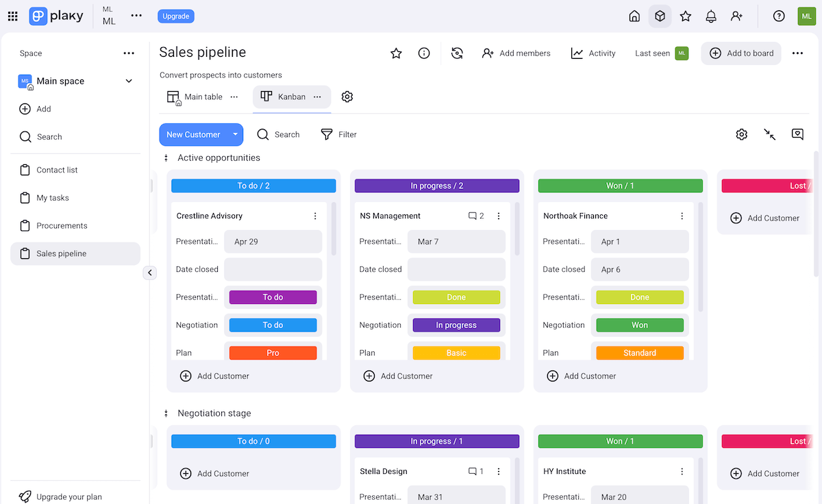The width and height of the screenshot is (822, 504).
Task: Collapse the left sidebar panel
Action: (x=150, y=273)
